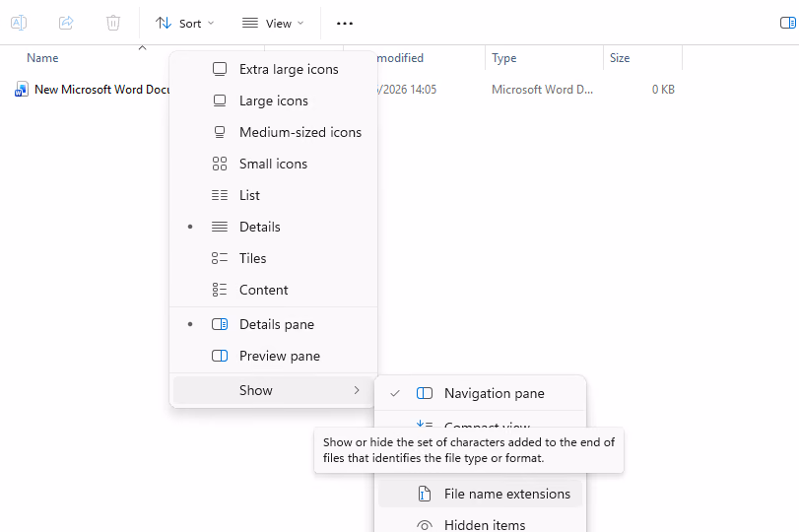Toggle the Preview pane option
Viewport: 799px width, 532px height.
click(273, 357)
